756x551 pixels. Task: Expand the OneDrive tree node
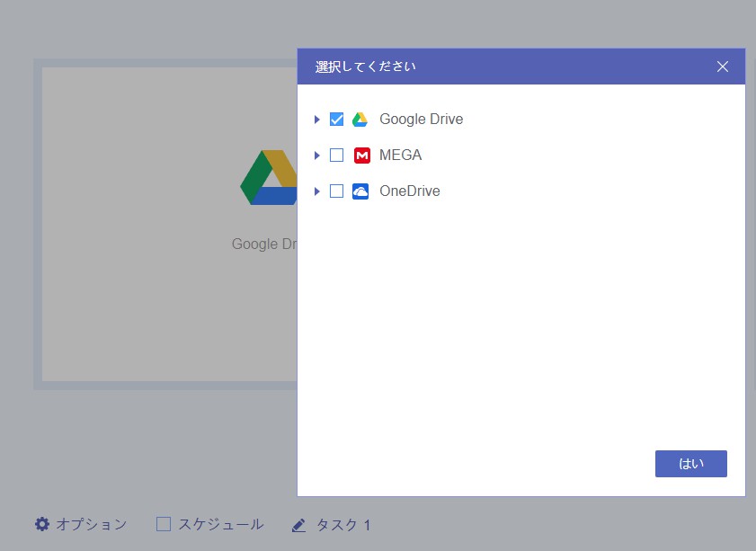[316, 191]
